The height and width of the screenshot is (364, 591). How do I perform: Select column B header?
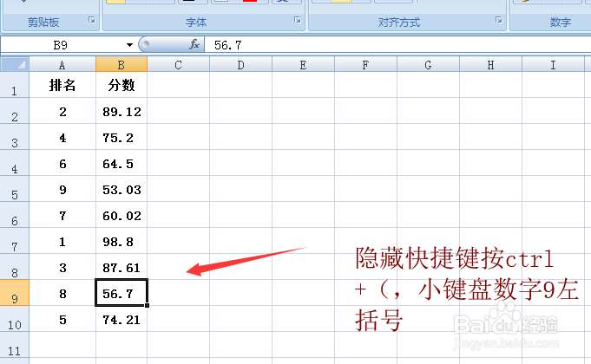(121, 65)
